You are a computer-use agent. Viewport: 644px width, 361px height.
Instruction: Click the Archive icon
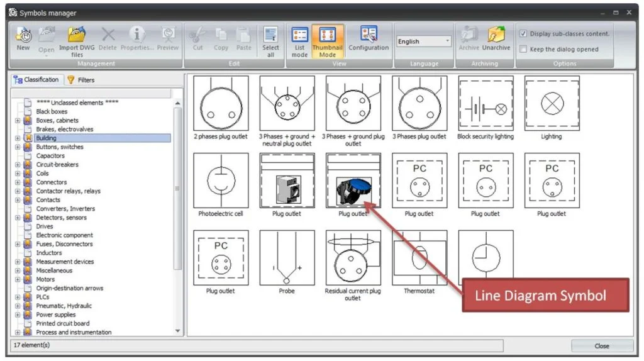tap(469, 35)
